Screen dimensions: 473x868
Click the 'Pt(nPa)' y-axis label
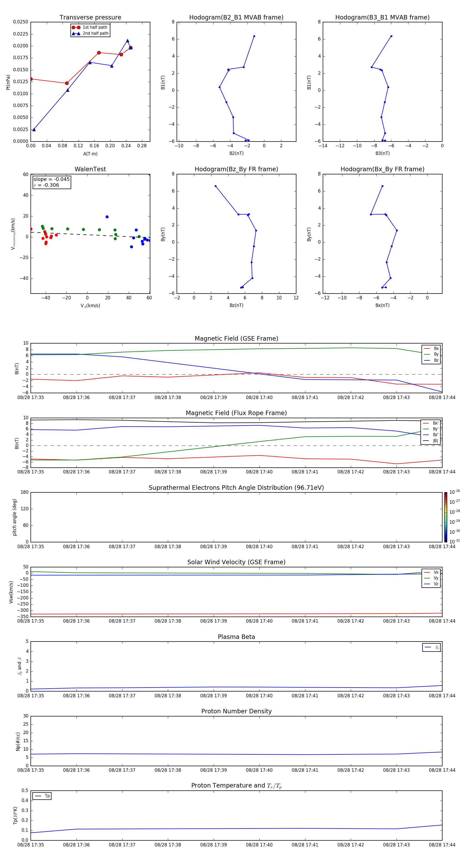[8, 82]
